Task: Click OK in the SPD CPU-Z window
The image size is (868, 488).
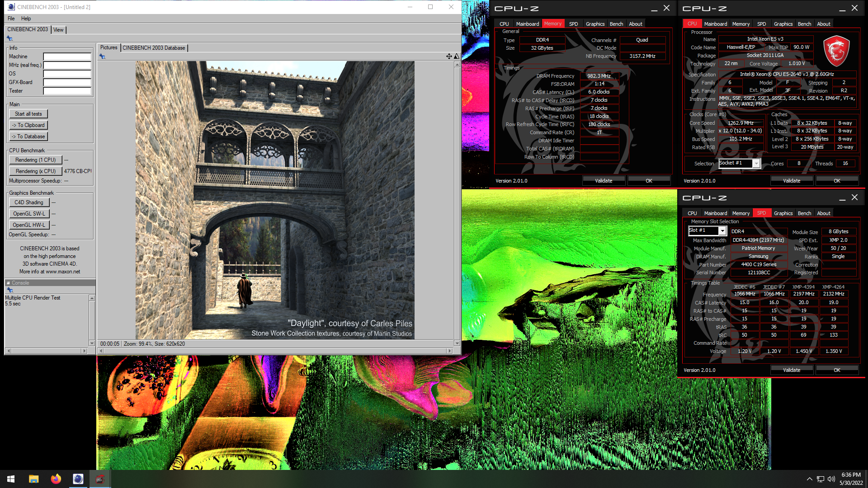Action: 837,370
